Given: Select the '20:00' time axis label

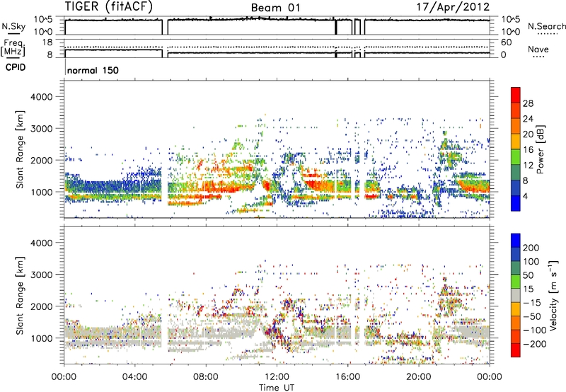Looking at the screenshot, I should (418, 377).
